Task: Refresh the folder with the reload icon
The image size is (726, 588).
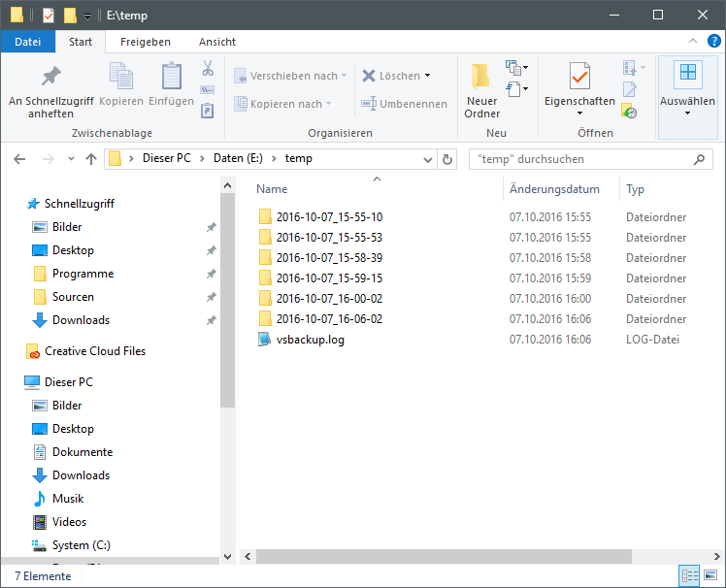Action: (446, 159)
